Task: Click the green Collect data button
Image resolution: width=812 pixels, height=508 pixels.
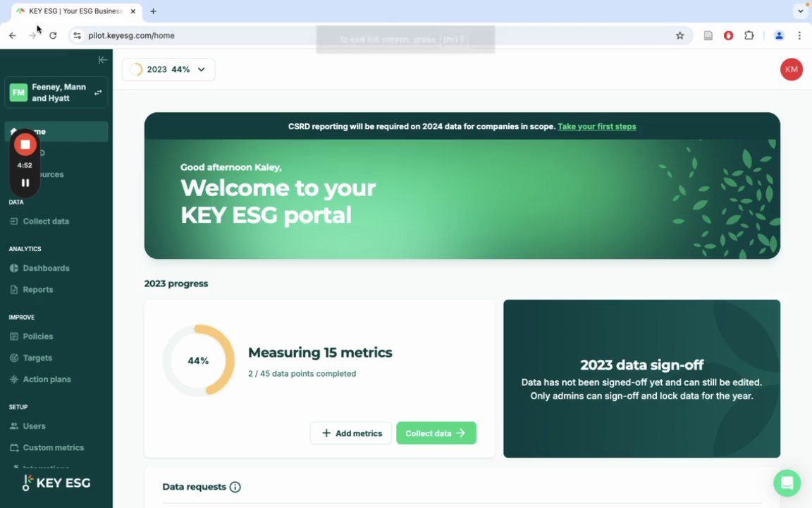Action: pyautogui.click(x=436, y=433)
